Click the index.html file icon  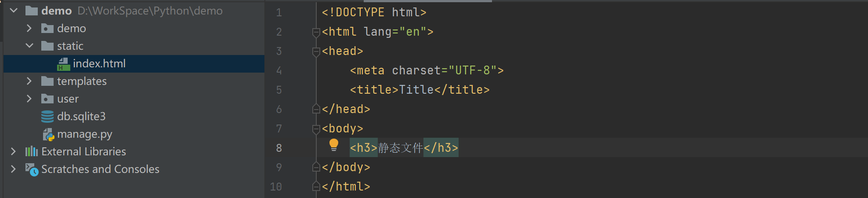64,64
